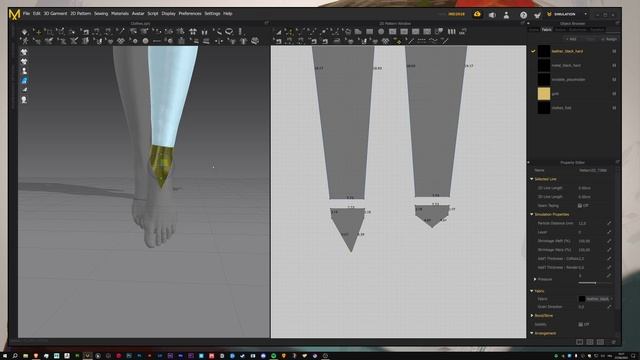
Task: Open the user account icon
Action: point(506,15)
